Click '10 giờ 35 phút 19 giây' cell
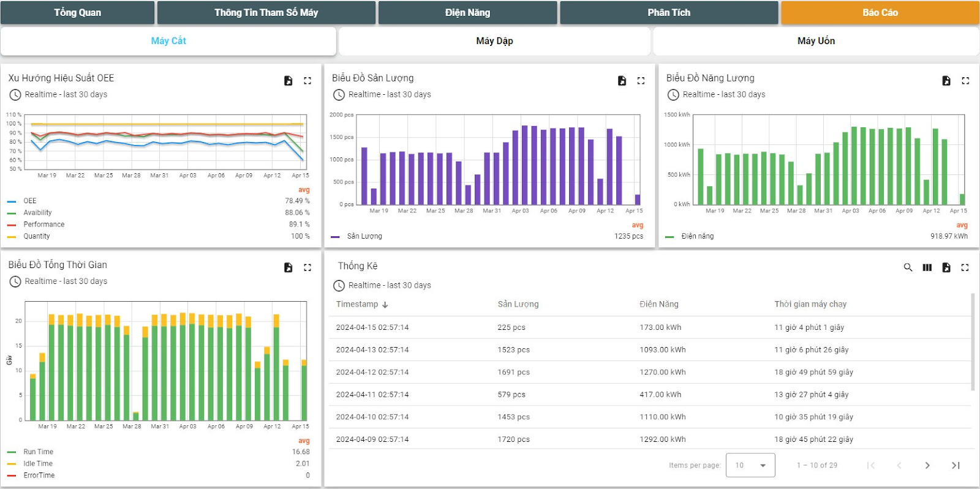Viewport: 980px width, 489px height. 813,417
